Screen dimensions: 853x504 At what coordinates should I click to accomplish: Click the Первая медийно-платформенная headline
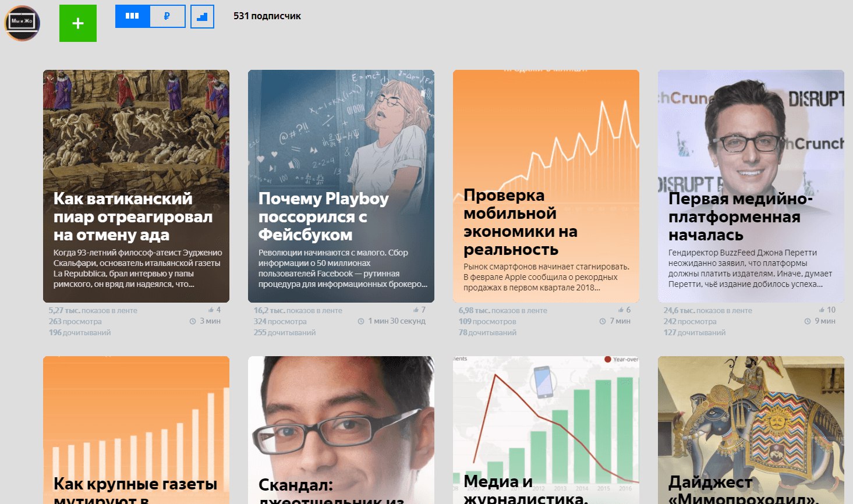(741, 216)
